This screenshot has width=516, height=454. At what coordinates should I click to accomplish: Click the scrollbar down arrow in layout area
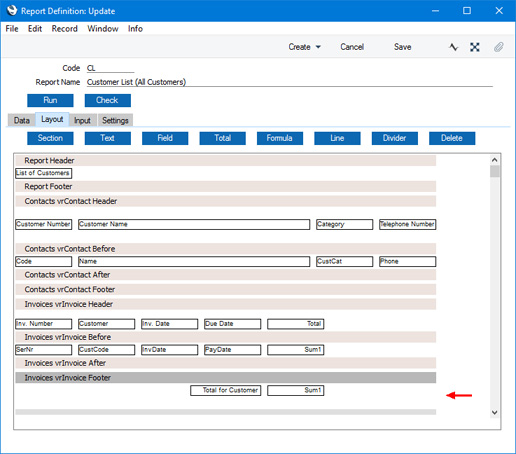coord(495,412)
